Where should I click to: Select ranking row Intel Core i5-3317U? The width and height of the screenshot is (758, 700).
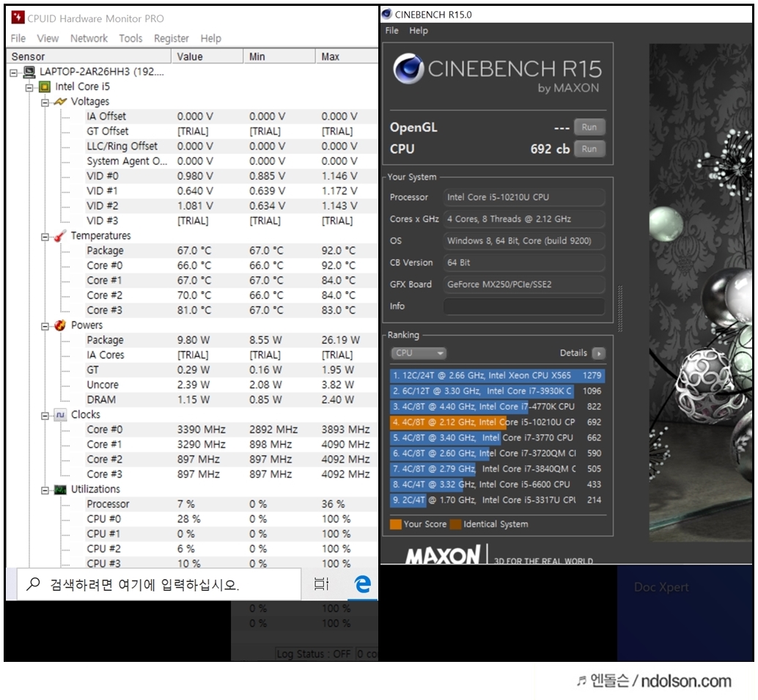497,500
